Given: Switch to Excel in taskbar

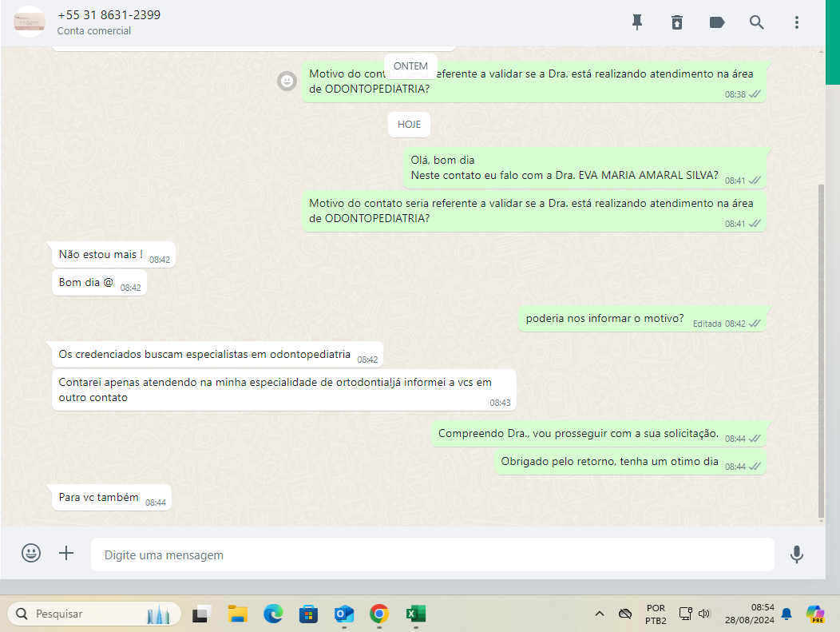Looking at the screenshot, I should tap(416, 614).
